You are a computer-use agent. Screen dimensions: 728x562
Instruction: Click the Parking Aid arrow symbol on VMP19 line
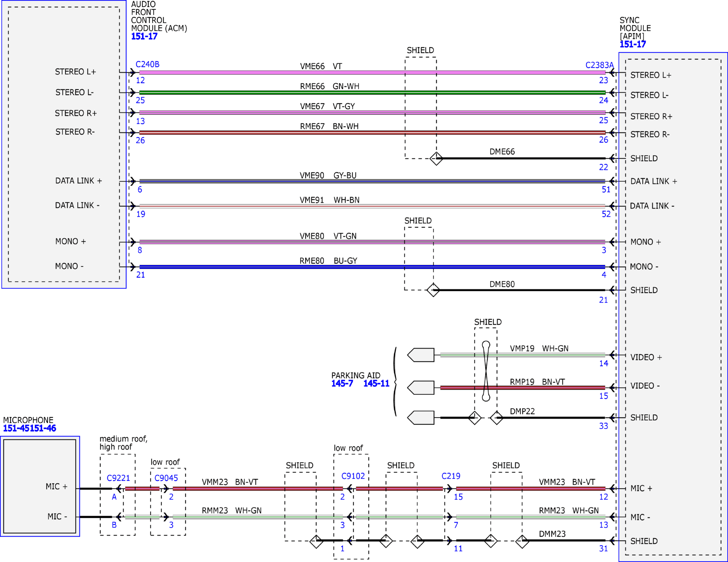pyautogui.click(x=421, y=355)
